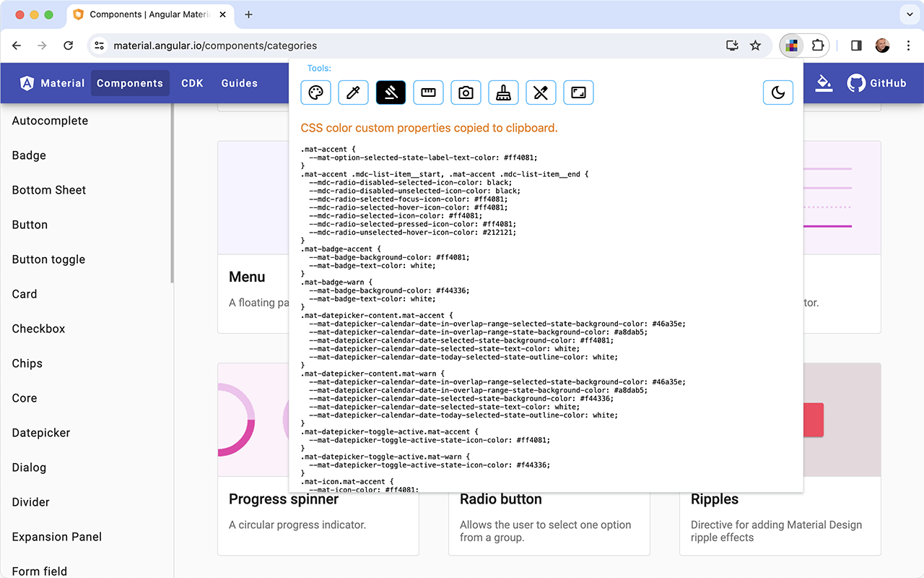The image size is (924, 578).
Task: Open the Guides navigation tab
Action: 239,82
